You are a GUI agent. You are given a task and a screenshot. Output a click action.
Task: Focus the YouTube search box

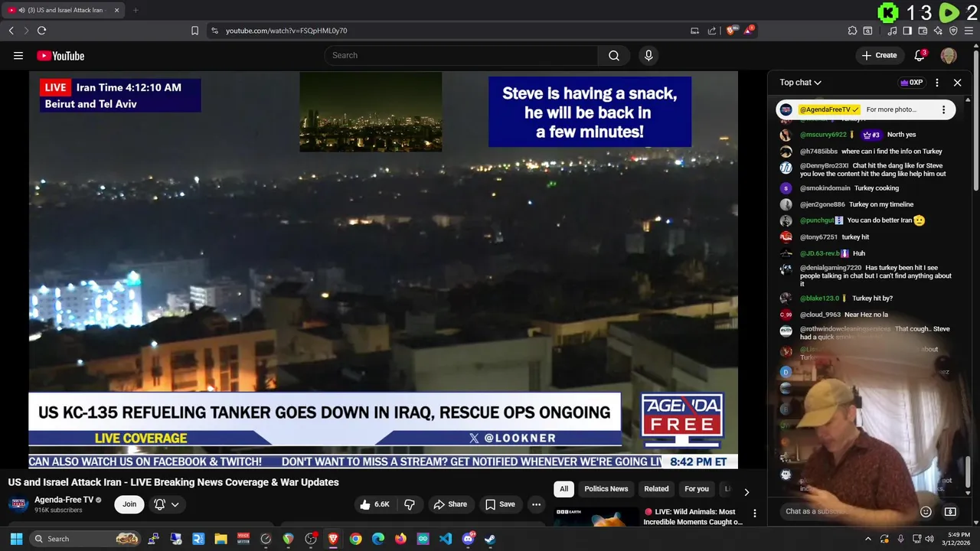pos(462,55)
